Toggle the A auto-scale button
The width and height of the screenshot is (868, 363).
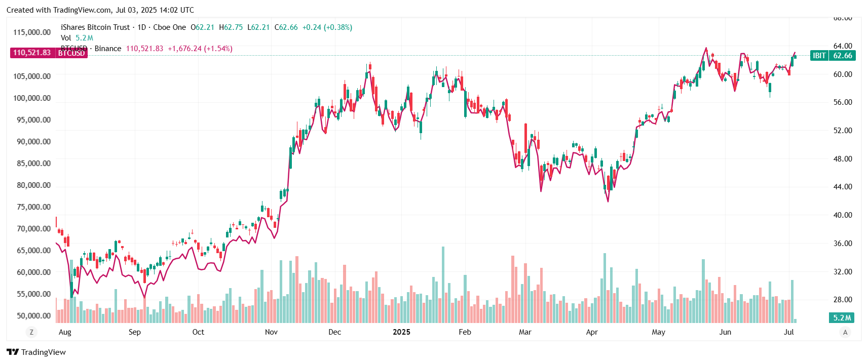coord(845,332)
